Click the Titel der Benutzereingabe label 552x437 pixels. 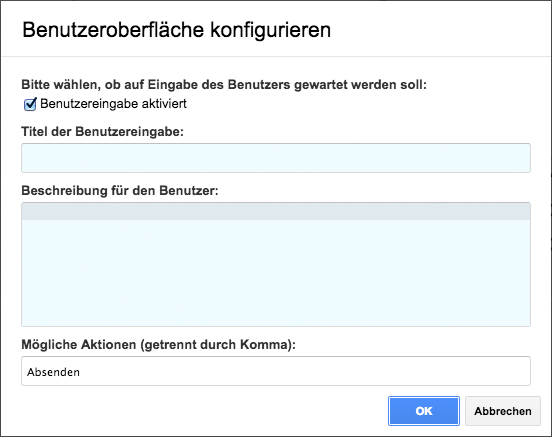(x=102, y=131)
